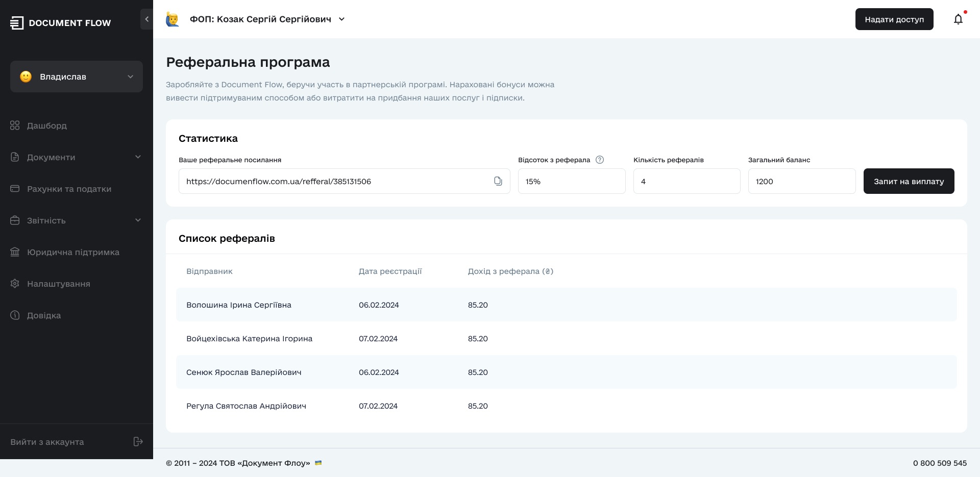Click the Кількість рефералів field showing 4
The image size is (980, 477).
[687, 181]
